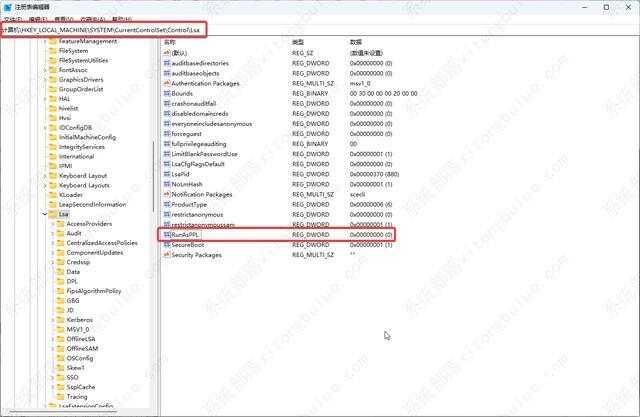Expand the AccessProviders subkey

click(53, 224)
